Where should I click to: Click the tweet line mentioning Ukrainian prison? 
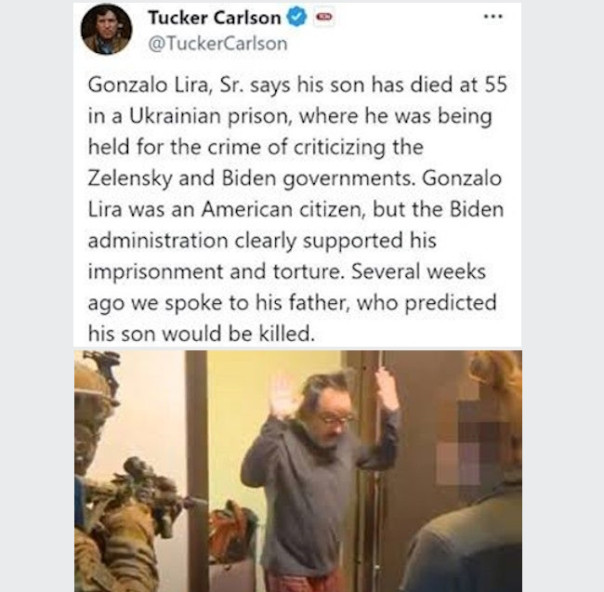point(290,116)
